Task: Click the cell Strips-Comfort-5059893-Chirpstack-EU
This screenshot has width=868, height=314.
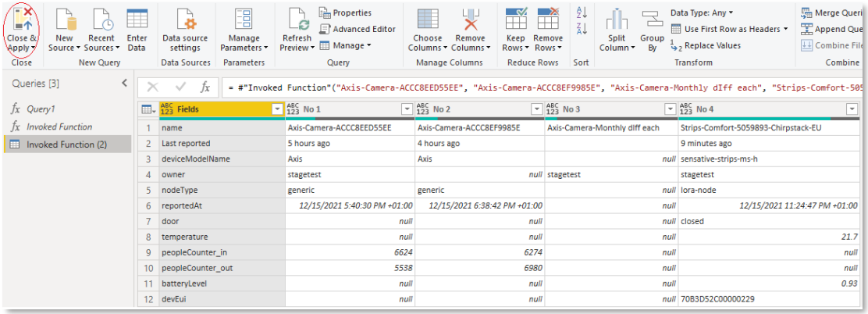Action: click(768, 128)
